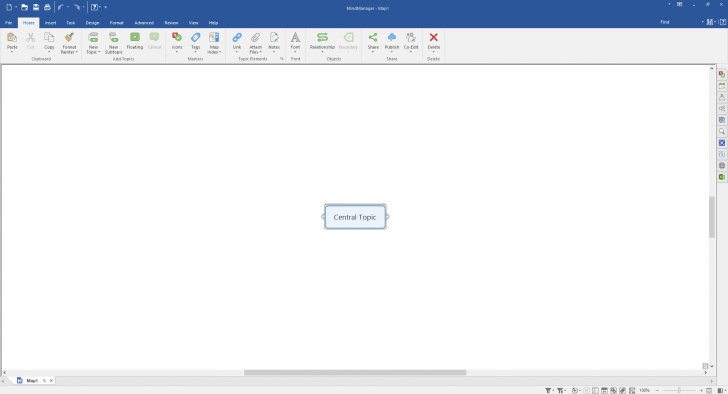728x394 pixels.
Task: Open the green Excel pane icon in right sidebar
Action: click(722, 177)
